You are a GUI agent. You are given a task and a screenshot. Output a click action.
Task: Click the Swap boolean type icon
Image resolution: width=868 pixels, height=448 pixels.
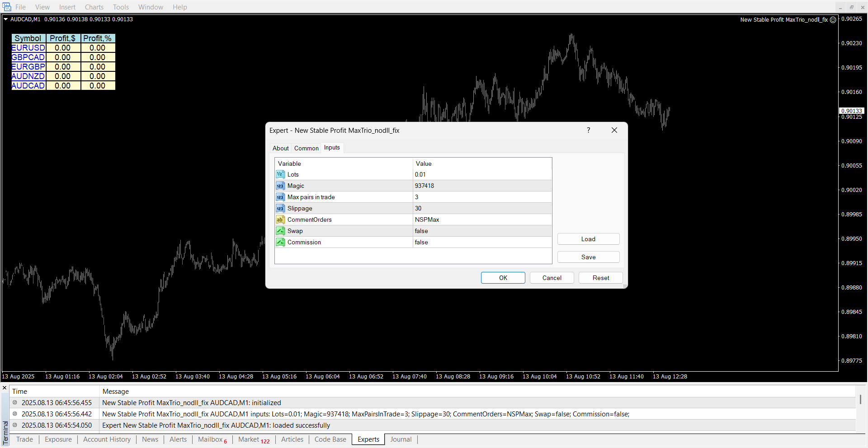coord(280,231)
